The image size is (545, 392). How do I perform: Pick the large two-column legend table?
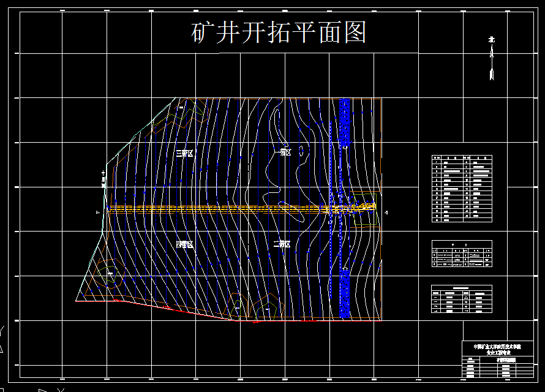point(462,189)
